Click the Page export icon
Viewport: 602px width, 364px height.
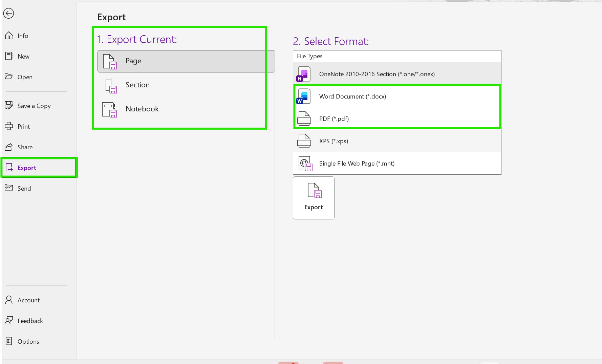tap(110, 62)
